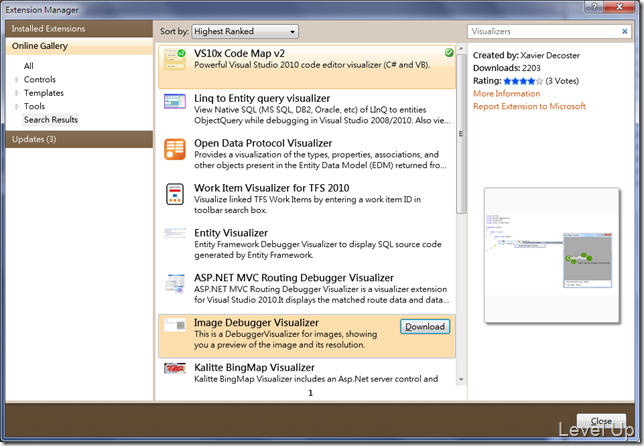644x446 pixels.
Task: Switch to Online Gallery tab
Action: tap(79, 46)
